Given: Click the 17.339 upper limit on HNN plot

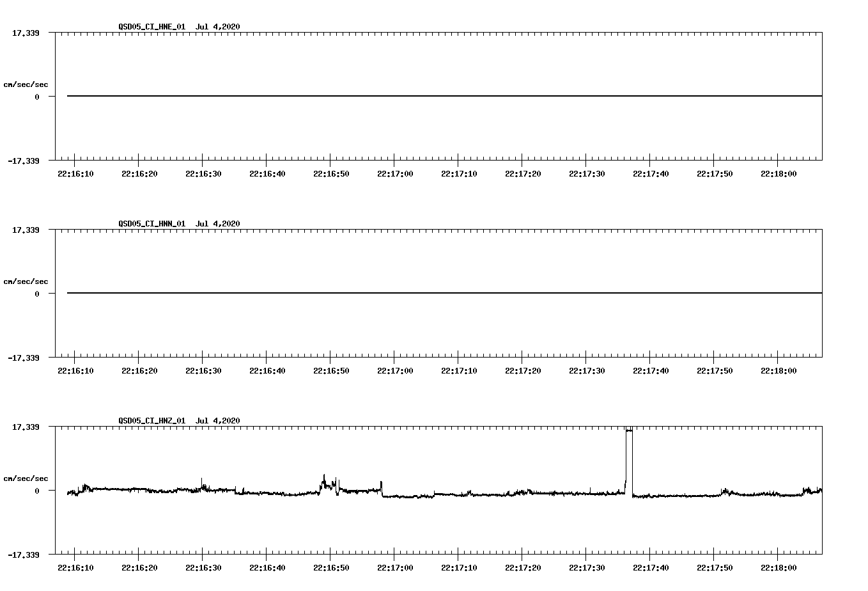Looking at the screenshot, I should [26, 230].
